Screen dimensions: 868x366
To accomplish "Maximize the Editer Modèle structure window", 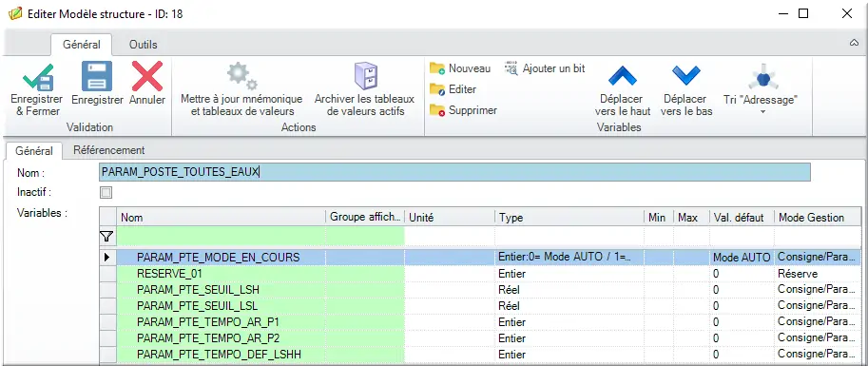I will (803, 14).
